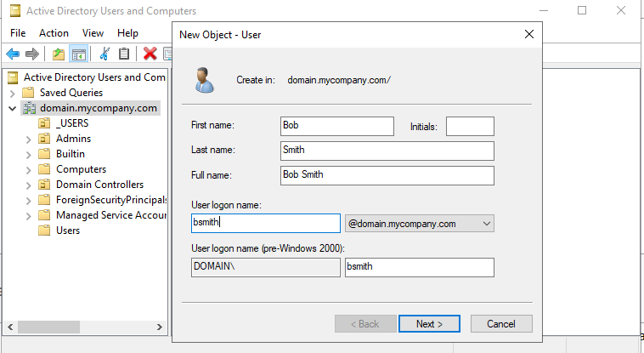Image resolution: width=644 pixels, height=353 pixels.
Task: Cancel the New Object dialog
Action: click(500, 324)
